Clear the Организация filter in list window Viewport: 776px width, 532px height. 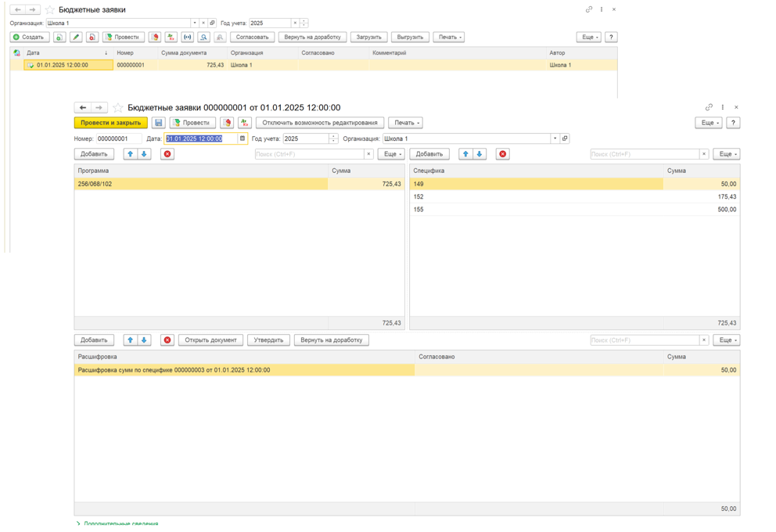coord(203,23)
